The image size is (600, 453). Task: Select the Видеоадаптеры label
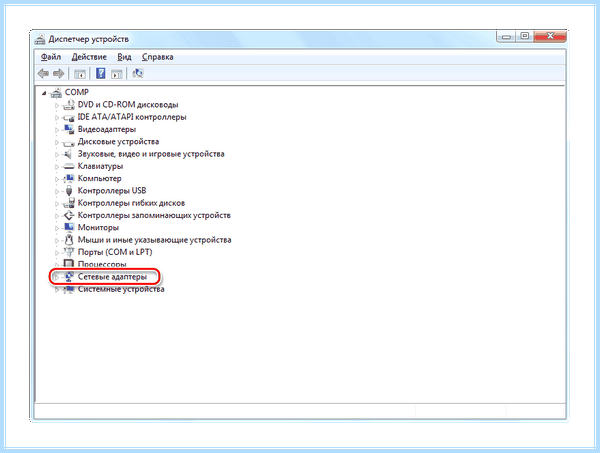(107, 129)
